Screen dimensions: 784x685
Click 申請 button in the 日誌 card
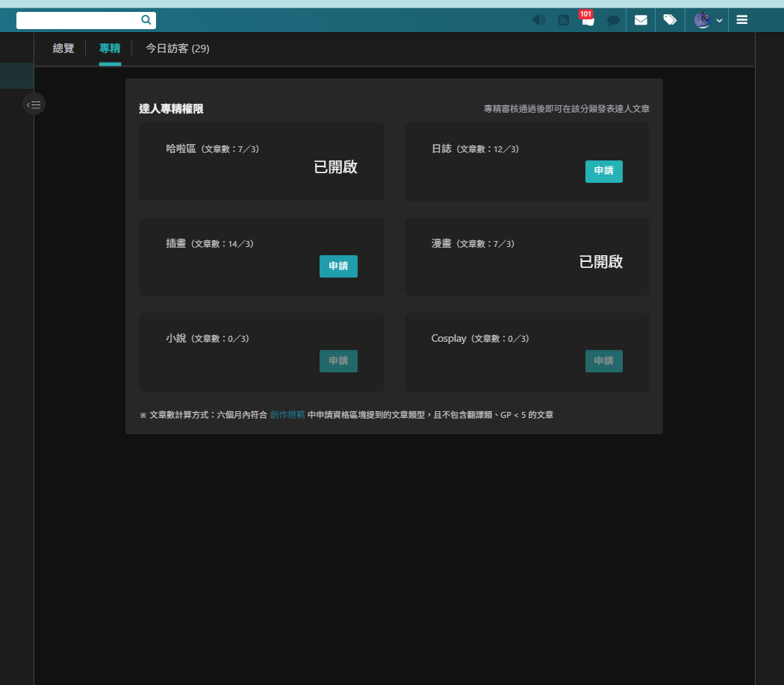click(x=604, y=172)
